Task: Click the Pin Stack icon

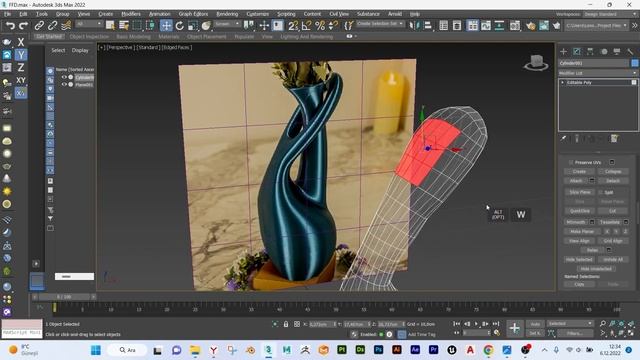Action: click(x=563, y=139)
